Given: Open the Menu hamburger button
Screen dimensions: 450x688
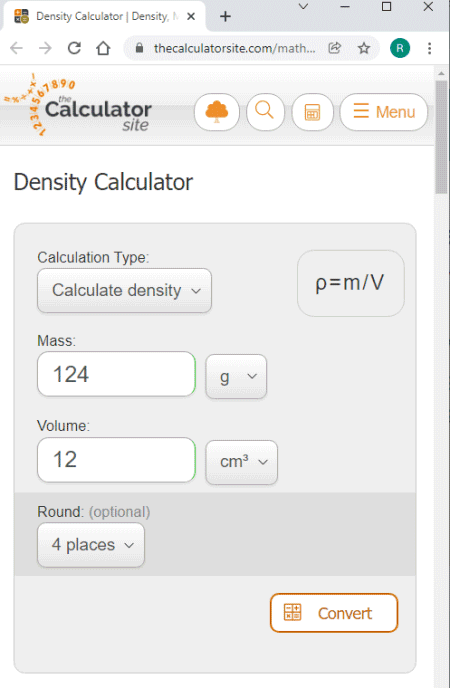Looking at the screenshot, I should point(384,112).
